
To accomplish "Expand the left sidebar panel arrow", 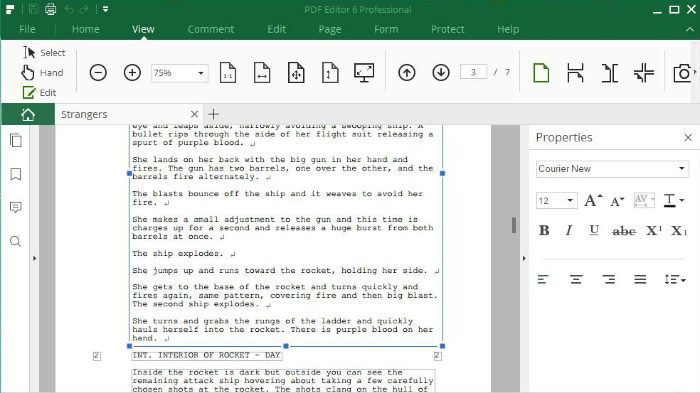I will [34, 258].
